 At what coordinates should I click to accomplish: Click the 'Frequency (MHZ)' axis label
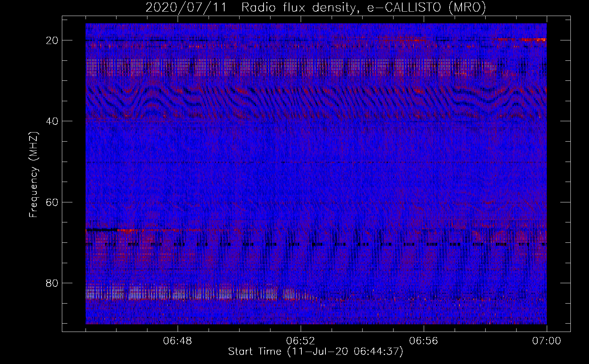click(33, 175)
